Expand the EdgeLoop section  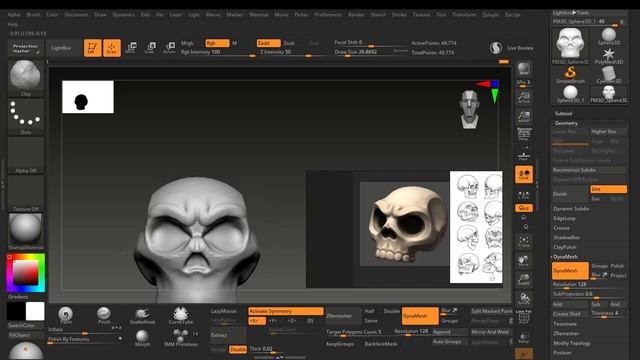[564, 218]
